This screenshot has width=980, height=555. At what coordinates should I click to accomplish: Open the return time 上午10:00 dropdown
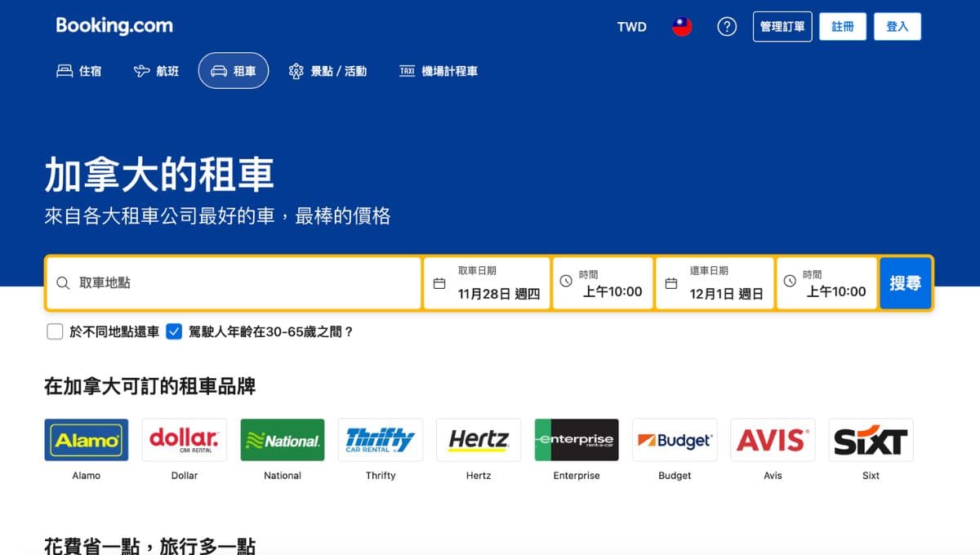826,283
